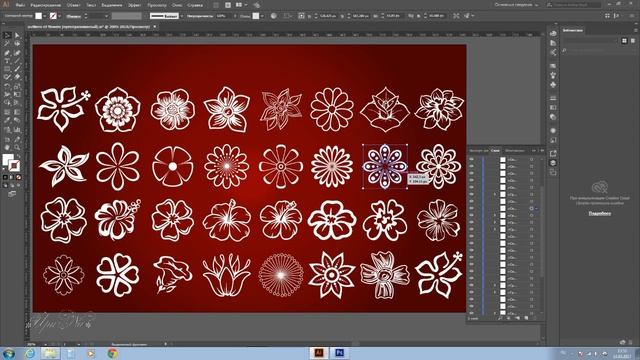The image size is (640, 360).
Task: Change screen mode at toolbox bottom
Action: pyautogui.click(x=12, y=194)
